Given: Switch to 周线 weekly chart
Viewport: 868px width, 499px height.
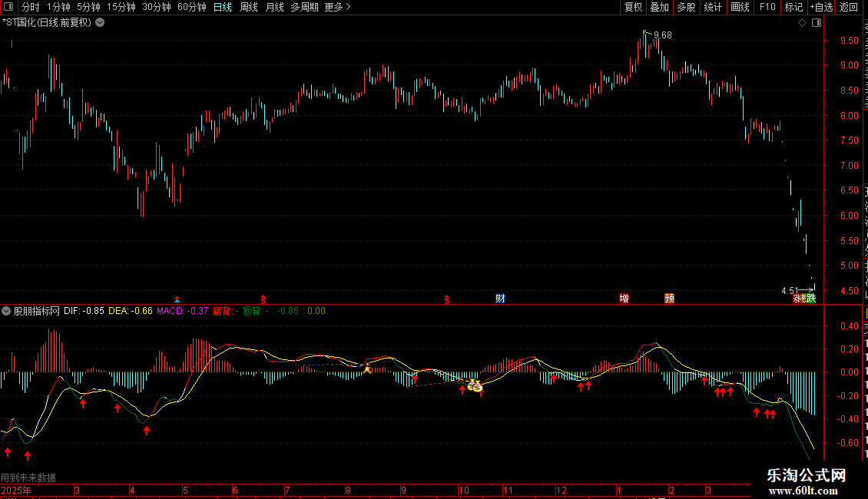Looking at the screenshot, I should 249,7.
